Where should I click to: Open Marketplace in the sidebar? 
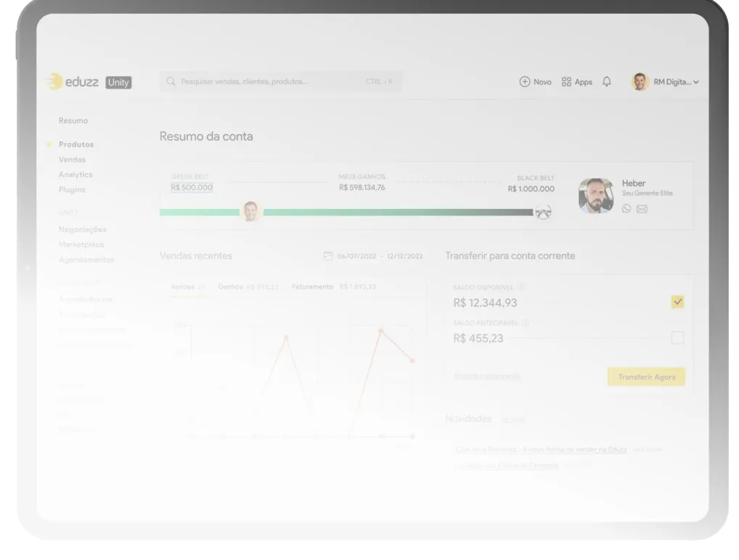pos(81,244)
